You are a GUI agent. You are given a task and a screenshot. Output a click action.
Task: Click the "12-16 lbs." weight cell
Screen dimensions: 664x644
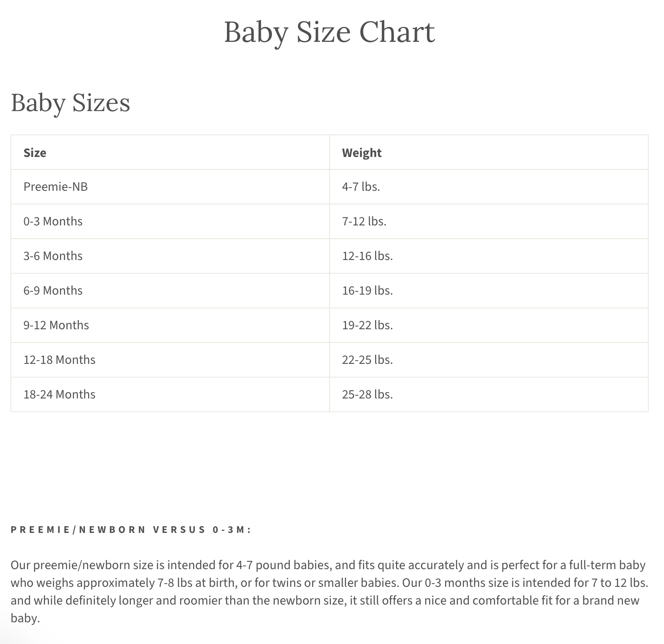coord(367,256)
